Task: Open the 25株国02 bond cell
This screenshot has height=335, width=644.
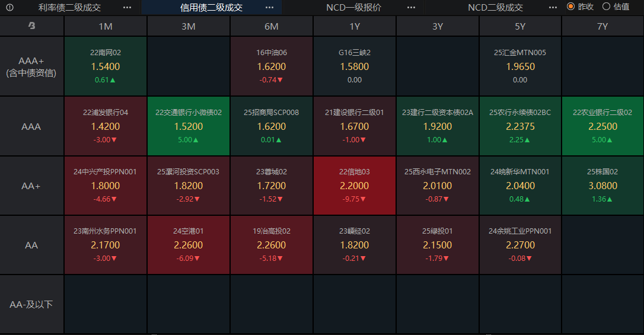Action: 602,186
